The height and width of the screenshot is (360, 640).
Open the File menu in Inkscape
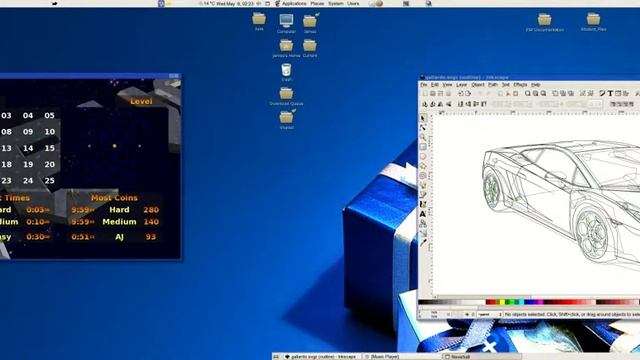click(424, 85)
